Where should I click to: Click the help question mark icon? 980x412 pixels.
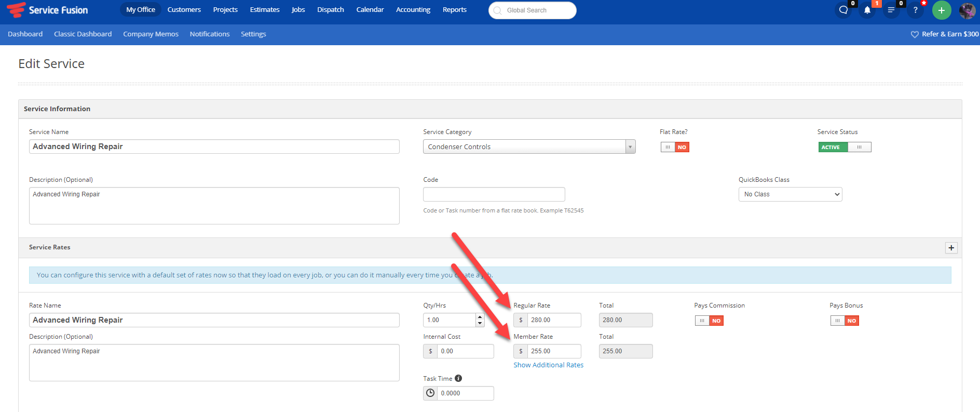pyautogui.click(x=915, y=10)
